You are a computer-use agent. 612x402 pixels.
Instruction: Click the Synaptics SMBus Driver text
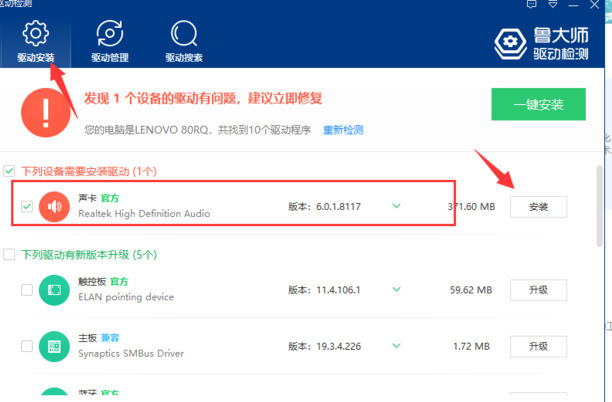[x=131, y=354]
